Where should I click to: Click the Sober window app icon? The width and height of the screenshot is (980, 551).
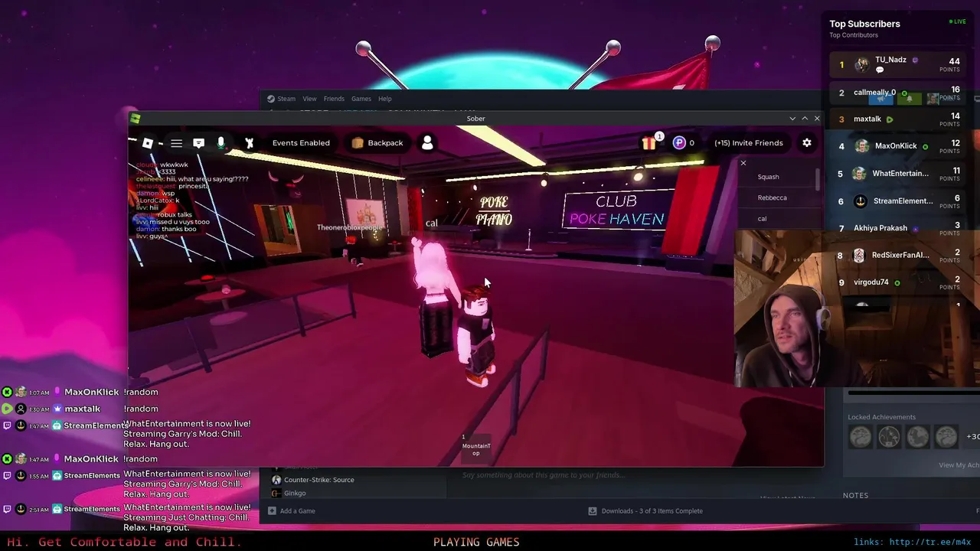click(x=136, y=119)
